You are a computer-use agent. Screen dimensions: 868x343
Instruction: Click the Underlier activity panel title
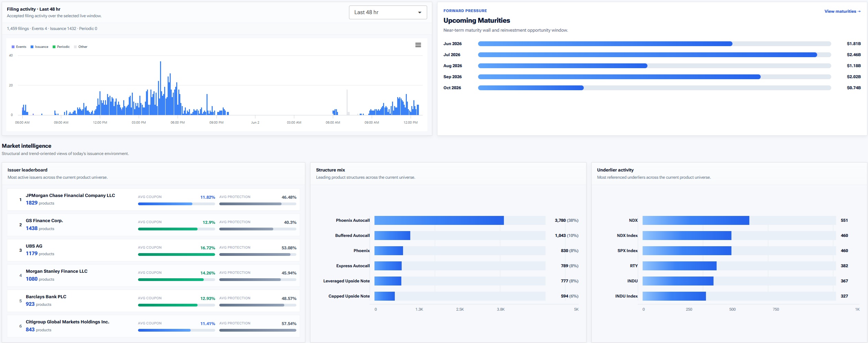tap(615, 170)
